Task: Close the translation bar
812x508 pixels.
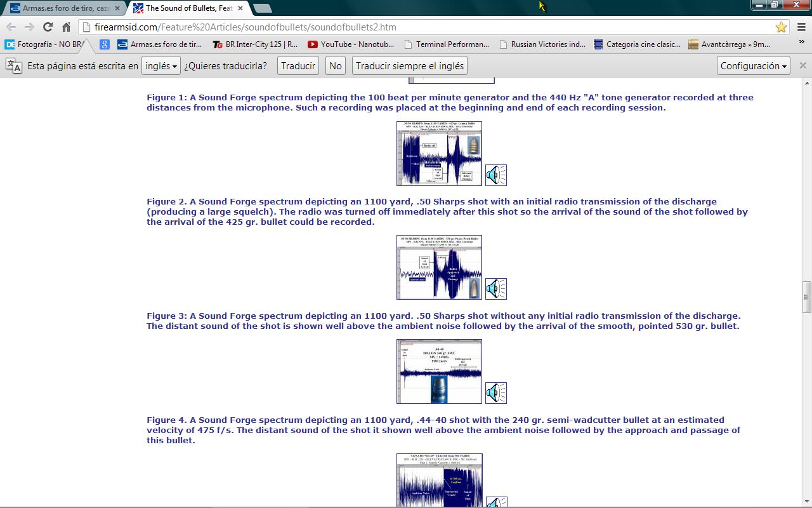Action: [802, 65]
